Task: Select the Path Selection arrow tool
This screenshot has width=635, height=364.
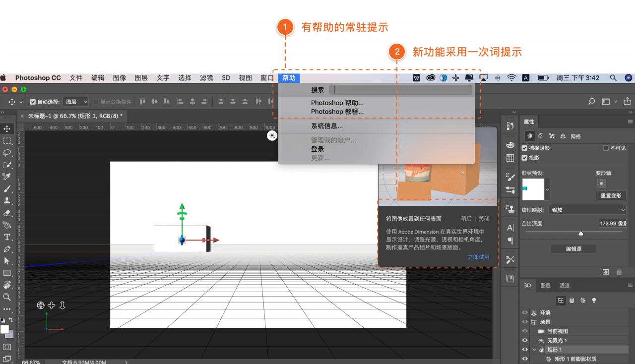Action: click(7, 261)
